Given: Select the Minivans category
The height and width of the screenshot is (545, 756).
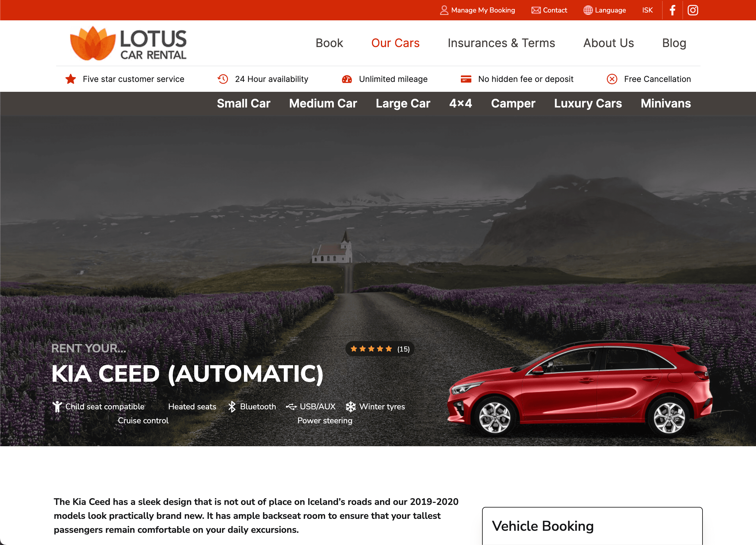Looking at the screenshot, I should (666, 104).
